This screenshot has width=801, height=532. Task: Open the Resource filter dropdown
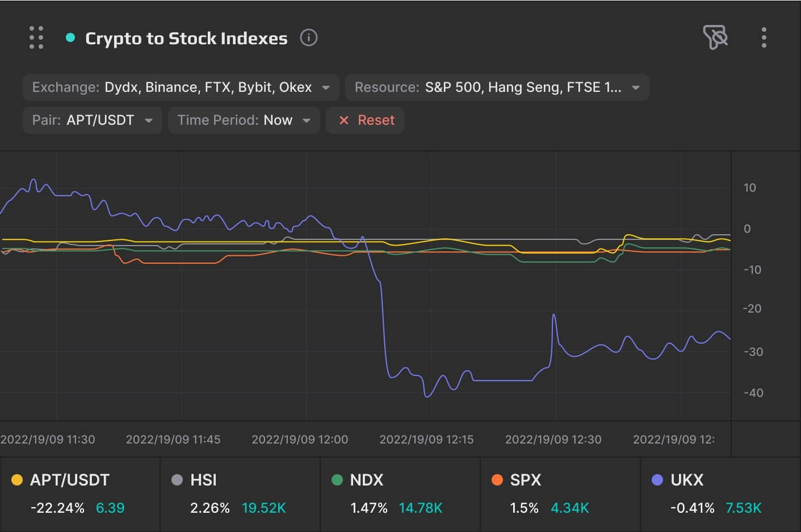click(497, 87)
